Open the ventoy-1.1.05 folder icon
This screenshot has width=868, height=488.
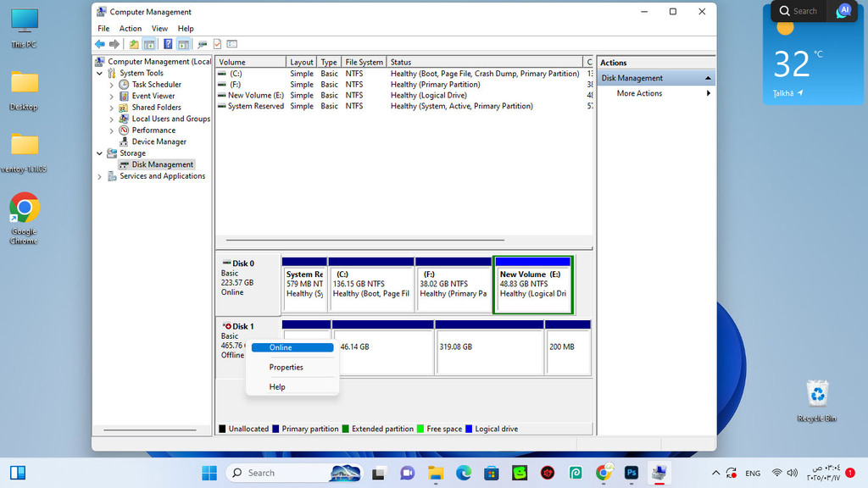[x=24, y=153]
